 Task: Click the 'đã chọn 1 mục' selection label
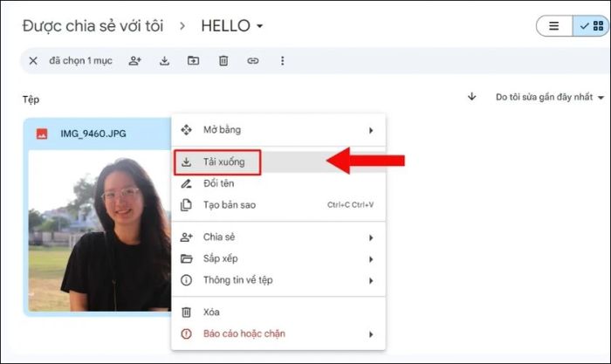click(x=80, y=61)
